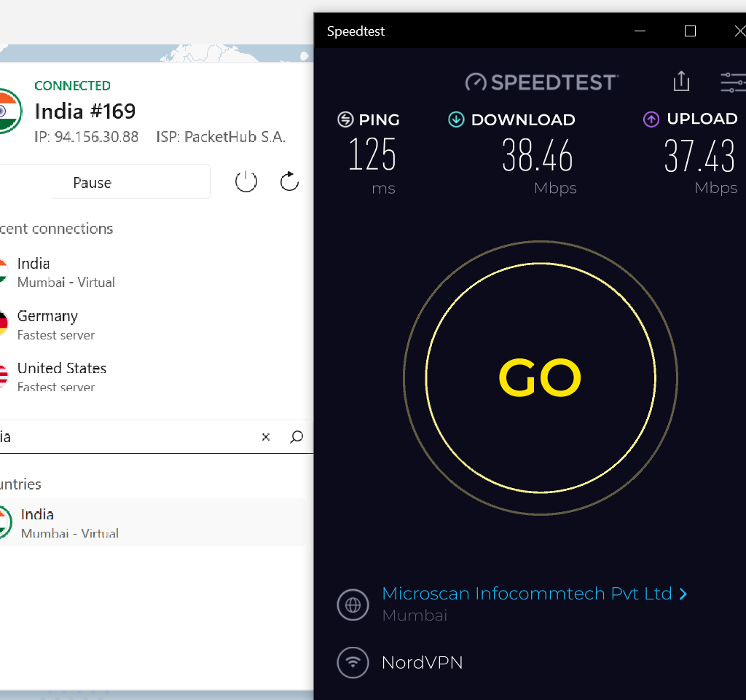Click the CONNECTED status label

tap(72, 86)
